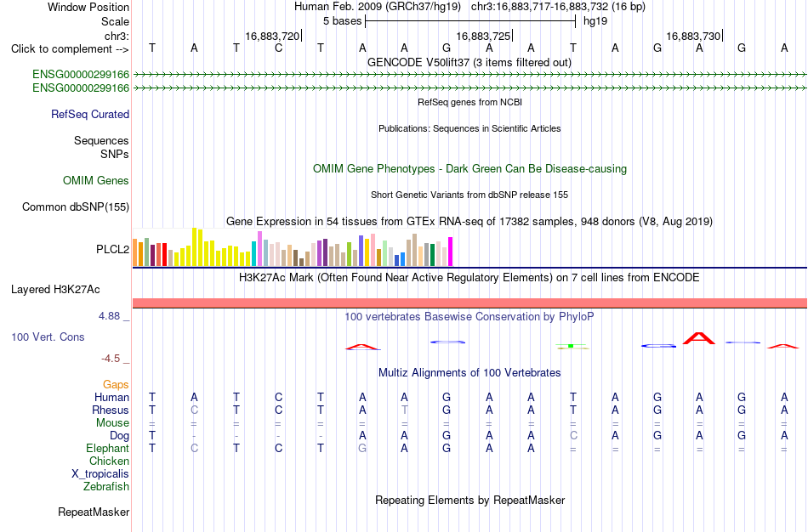Click the -4.5 PhyloP lower value

click(x=111, y=359)
